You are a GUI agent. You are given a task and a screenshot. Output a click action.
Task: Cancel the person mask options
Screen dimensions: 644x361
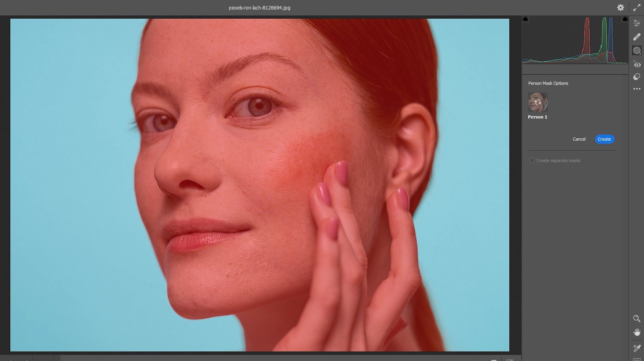[x=579, y=139]
